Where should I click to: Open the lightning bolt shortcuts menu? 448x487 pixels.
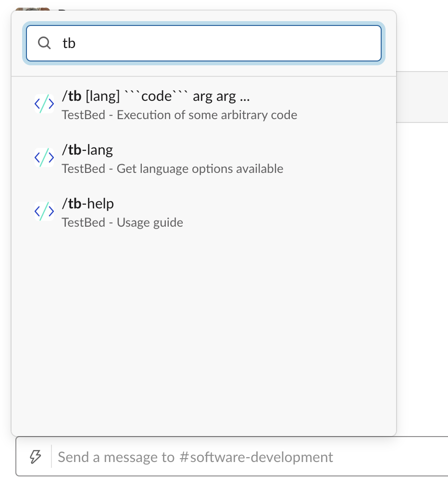pos(35,457)
